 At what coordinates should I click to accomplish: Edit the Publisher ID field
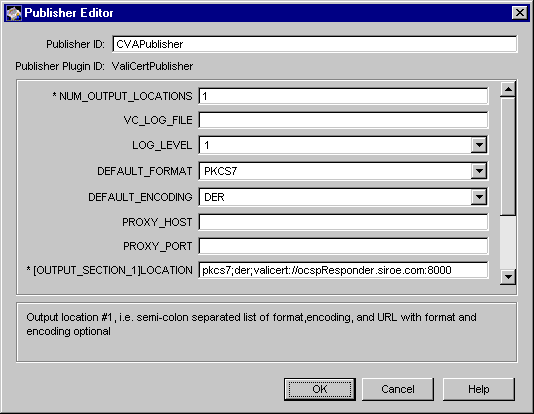point(315,44)
